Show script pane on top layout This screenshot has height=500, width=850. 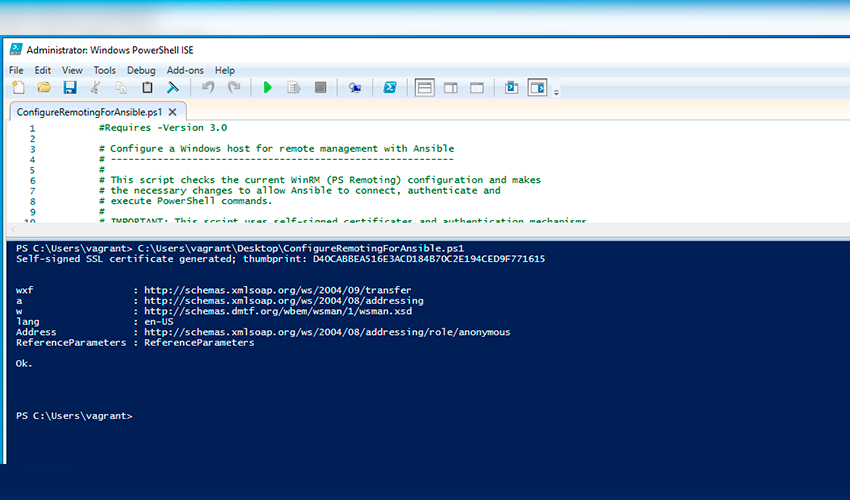point(424,87)
